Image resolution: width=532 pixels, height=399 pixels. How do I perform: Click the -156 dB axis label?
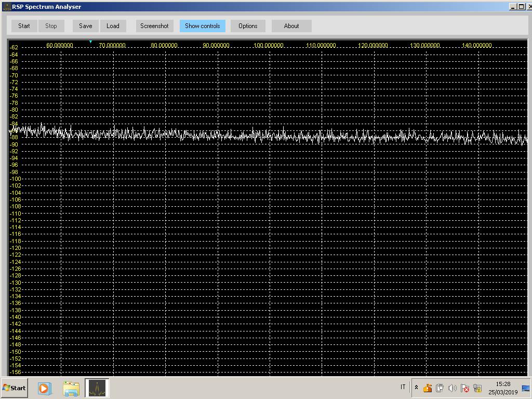click(x=16, y=372)
